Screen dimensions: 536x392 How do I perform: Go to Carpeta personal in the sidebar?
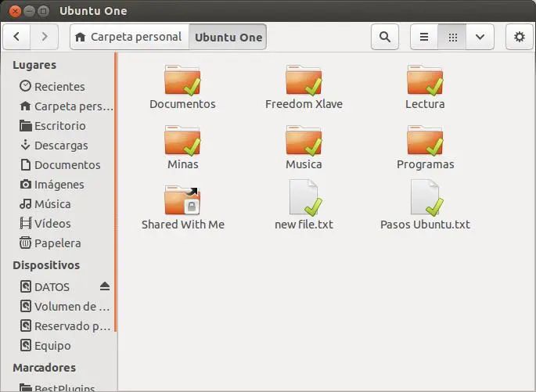[58, 106]
